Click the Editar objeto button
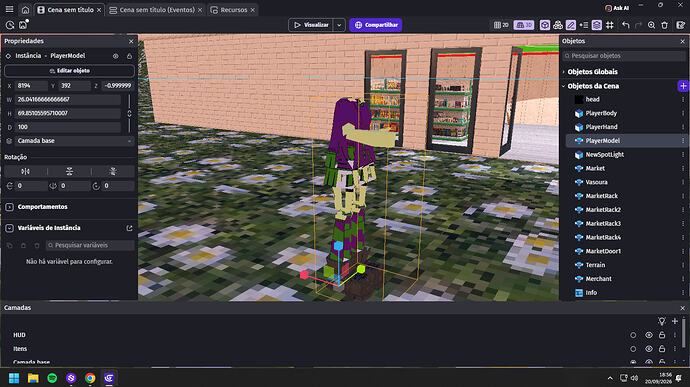This screenshot has height=387, width=690. pos(70,71)
